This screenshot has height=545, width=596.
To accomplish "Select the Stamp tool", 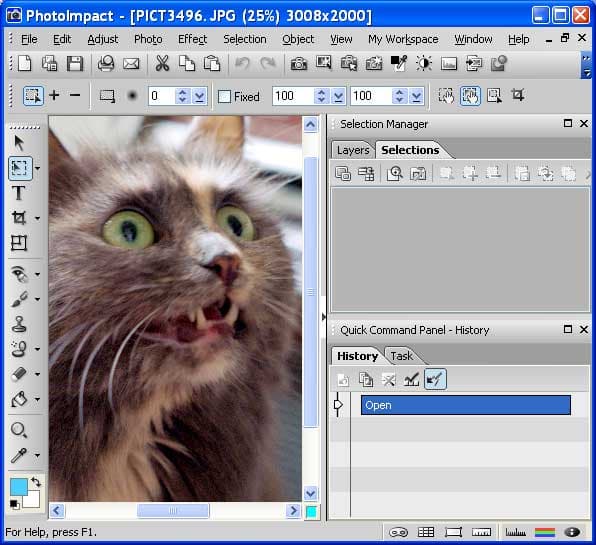I will point(19,324).
